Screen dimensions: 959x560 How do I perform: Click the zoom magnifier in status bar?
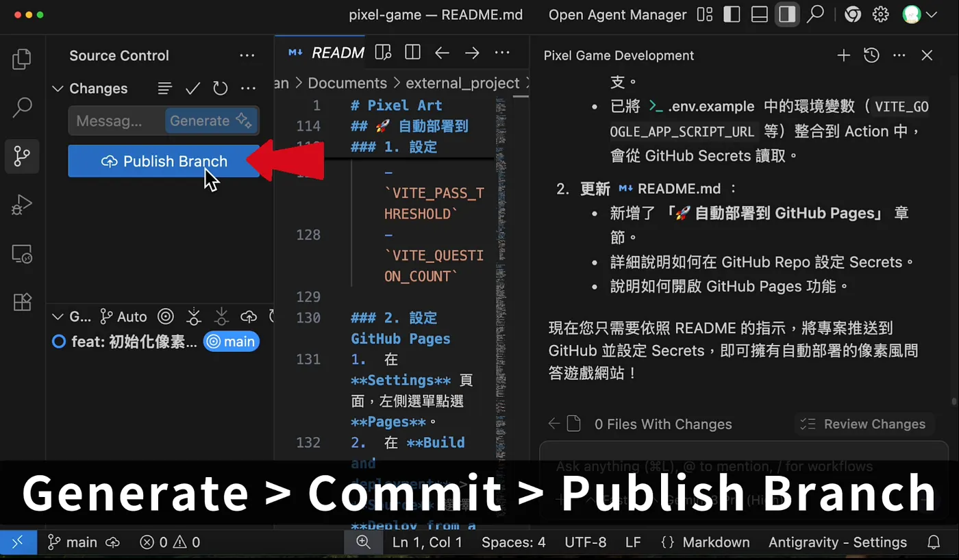point(363,542)
